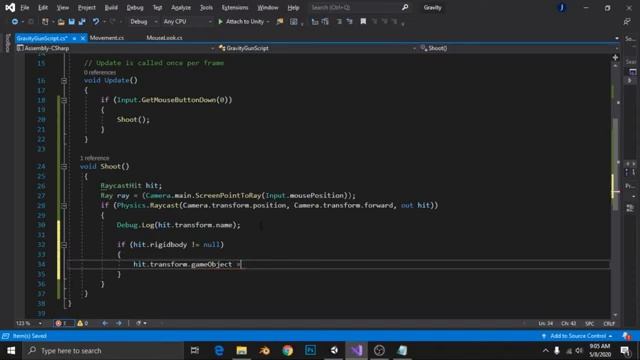Open Blender from the taskbar
640x360 pixels.
264,351
